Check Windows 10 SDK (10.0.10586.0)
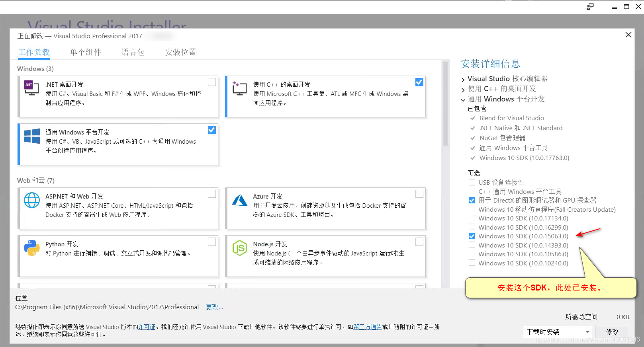 (472, 254)
